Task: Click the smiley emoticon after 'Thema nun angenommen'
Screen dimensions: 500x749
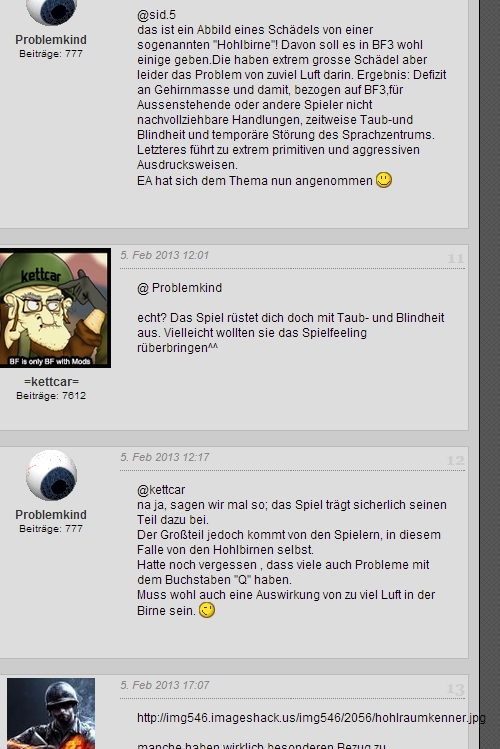Action: (x=383, y=180)
